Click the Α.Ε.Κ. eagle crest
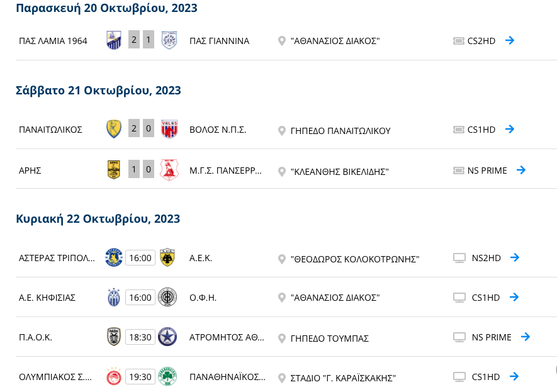The height and width of the screenshot is (392, 557). click(167, 257)
